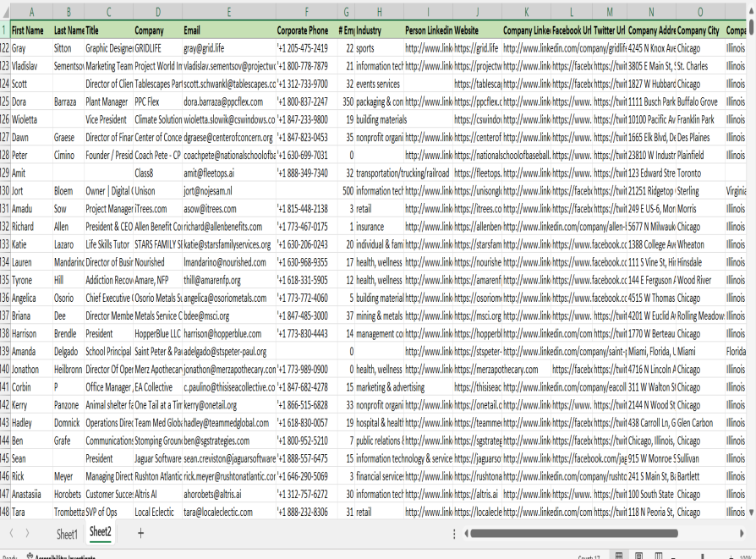Select row 130 header
756x559 pixels.
pyautogui.click(x=5, y=191)
